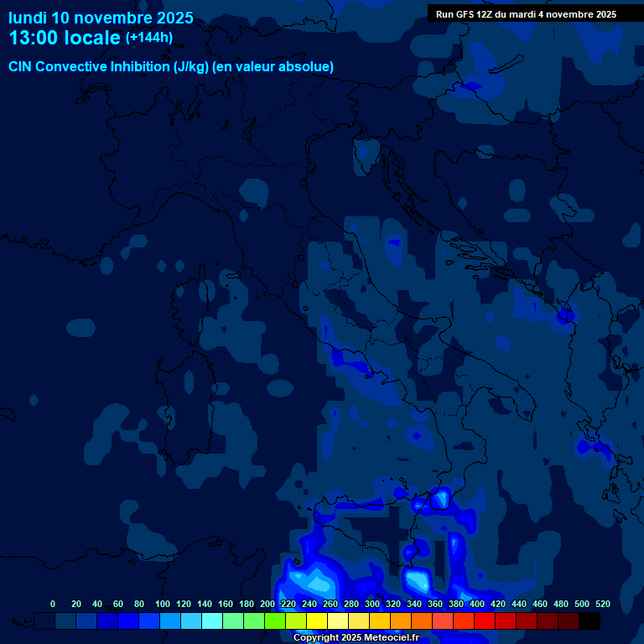The height and width of the screenshot is (644, 644).
Task: Click the legend label '520'
Action: point(603,604)
